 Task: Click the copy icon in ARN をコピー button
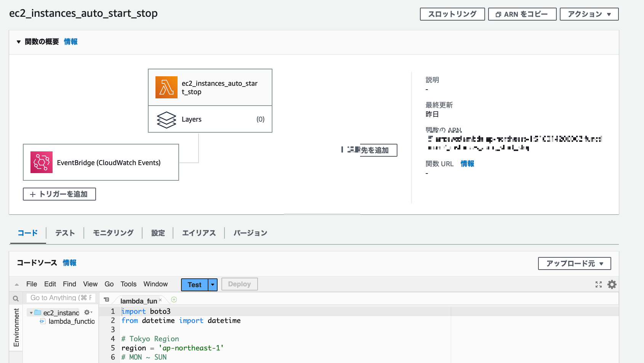pyautogui.click(x=498, y=14)
